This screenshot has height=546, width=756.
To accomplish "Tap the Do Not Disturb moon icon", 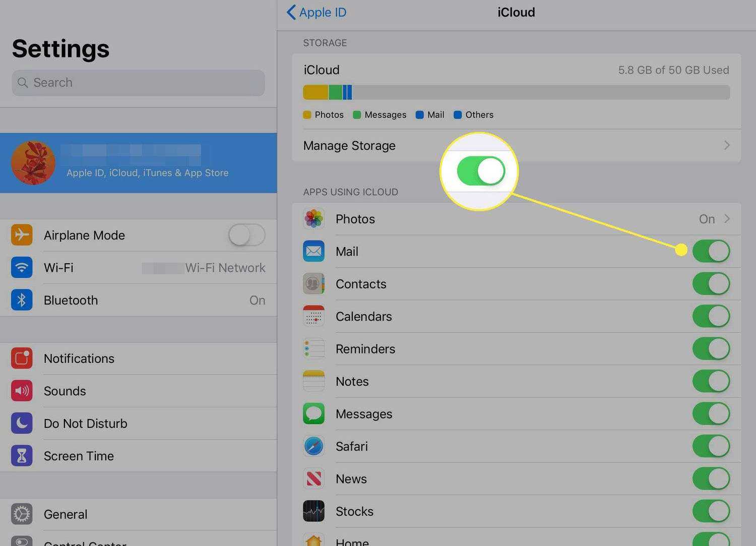I will point(22,423).
